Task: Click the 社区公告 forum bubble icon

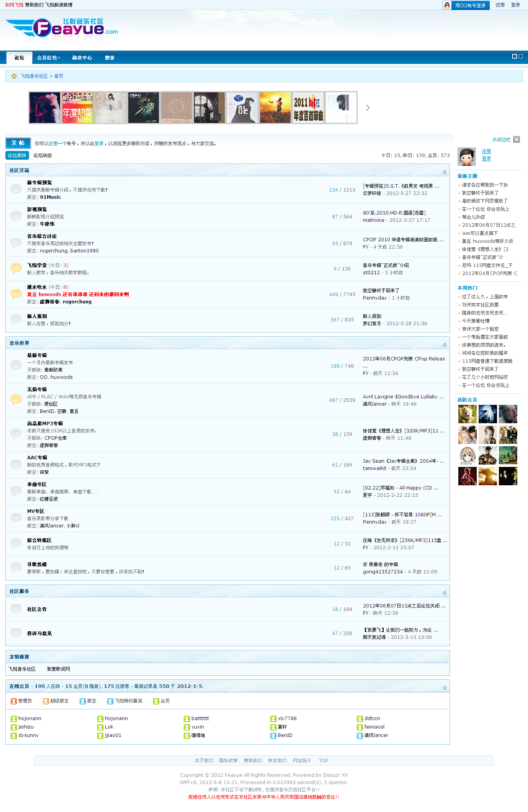Action: (x=16, y=609)
